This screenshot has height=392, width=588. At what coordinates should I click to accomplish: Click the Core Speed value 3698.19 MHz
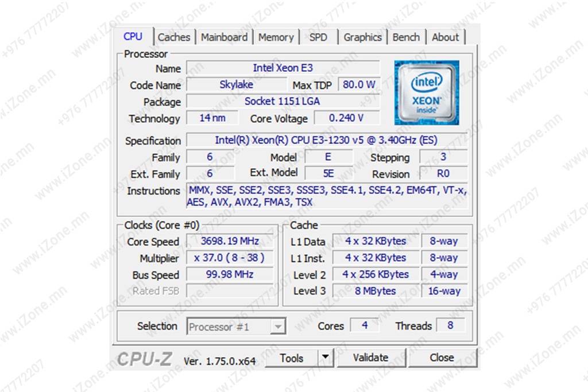[230, 241]
